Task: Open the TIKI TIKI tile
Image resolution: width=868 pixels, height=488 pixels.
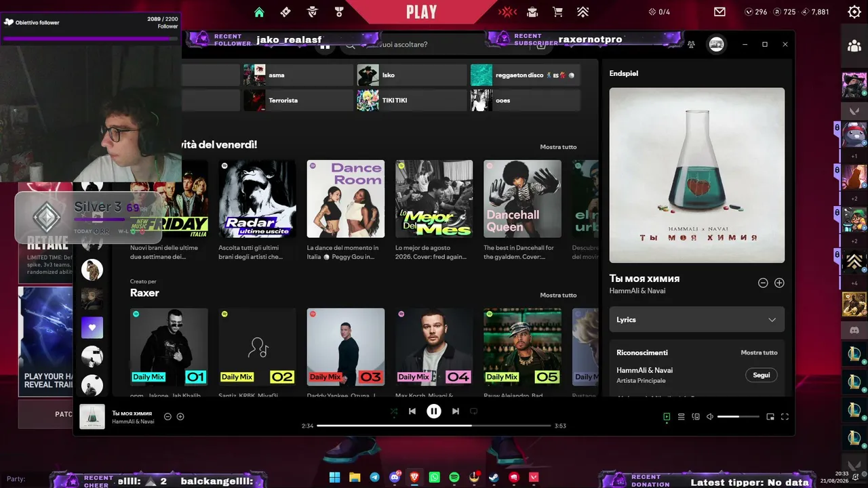Action: pos(412,100)
